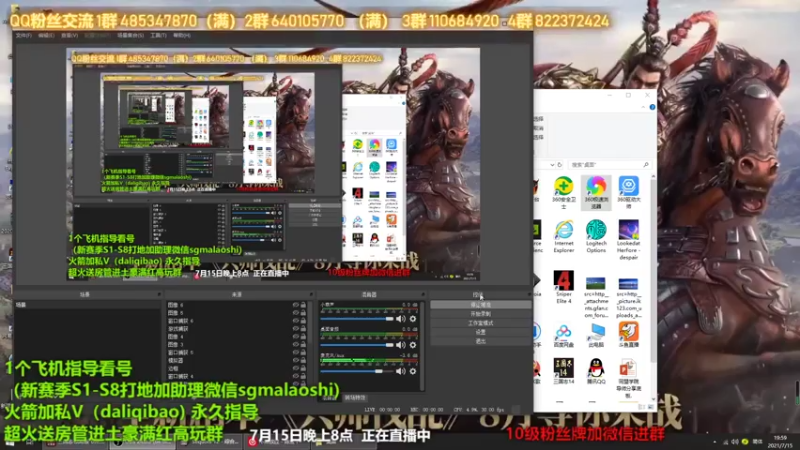Open settings gear of 麦克风/Aux channel
Viewport: 800px width, 450px height.
tap(413, 371)
